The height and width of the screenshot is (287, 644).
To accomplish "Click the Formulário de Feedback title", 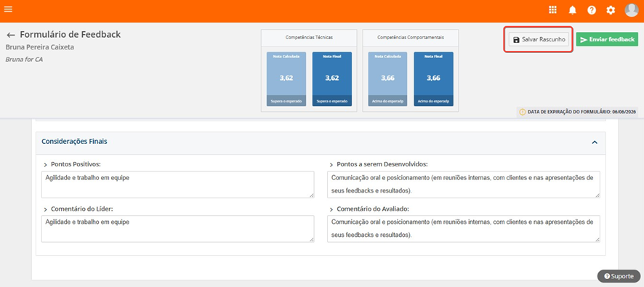I will click(x=71, y=34).
